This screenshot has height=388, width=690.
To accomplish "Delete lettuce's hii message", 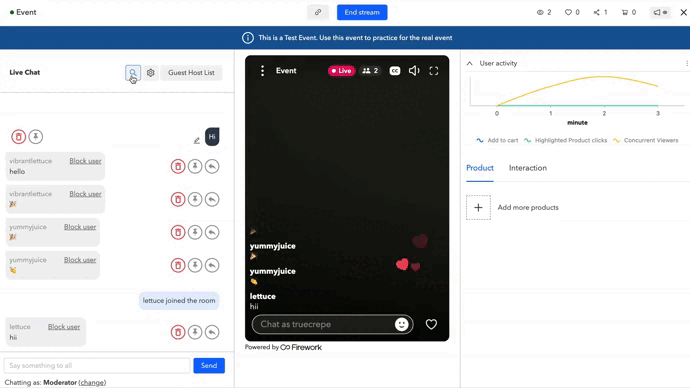I will tap(178, 332).
